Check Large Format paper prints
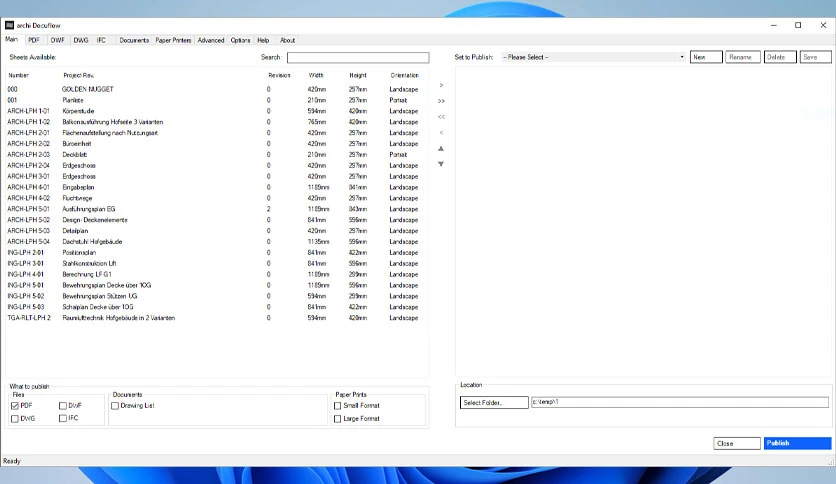This screenshot has height=484, width=836. point(337,418)
